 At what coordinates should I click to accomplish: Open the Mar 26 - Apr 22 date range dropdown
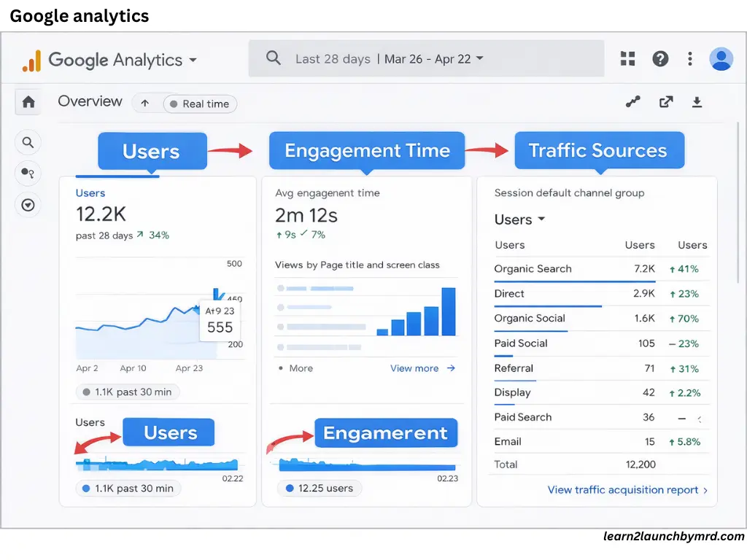[x=434, y=58]
